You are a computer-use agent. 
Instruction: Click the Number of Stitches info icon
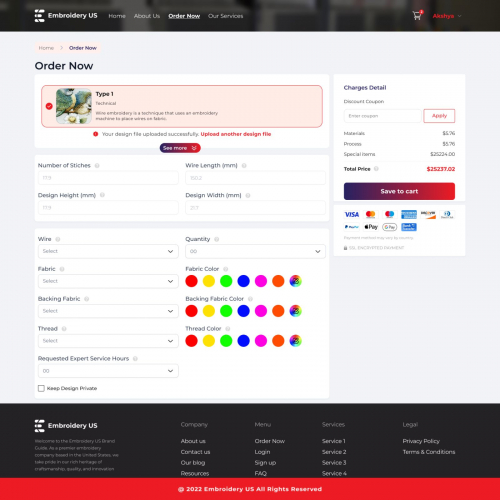(97, 166)
